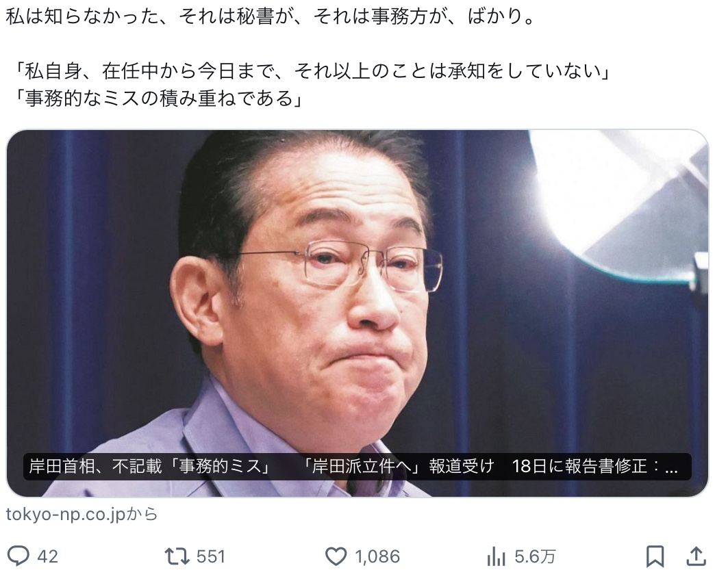Like the post with the heart icon
The width and height of the screenshot is (728, 581).
point(336,556)
